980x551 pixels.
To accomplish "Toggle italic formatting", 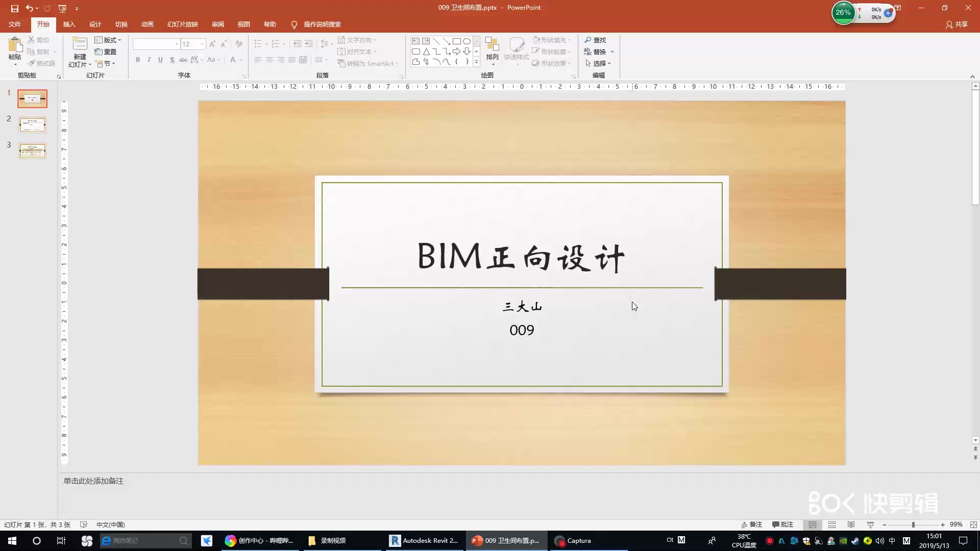I will pyautogui.click(x=149, y=60).
